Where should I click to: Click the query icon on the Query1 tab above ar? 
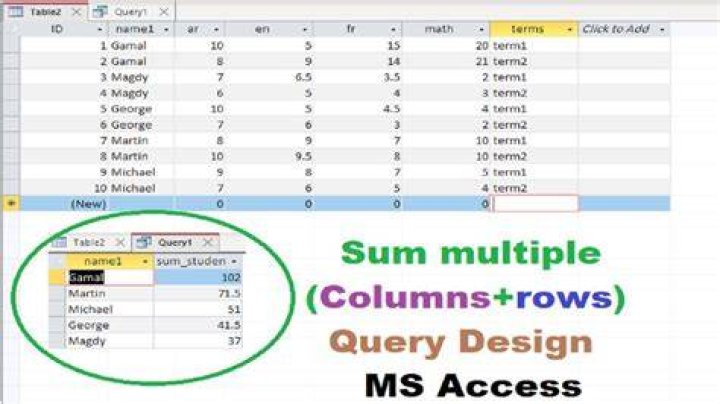point(100,12)
